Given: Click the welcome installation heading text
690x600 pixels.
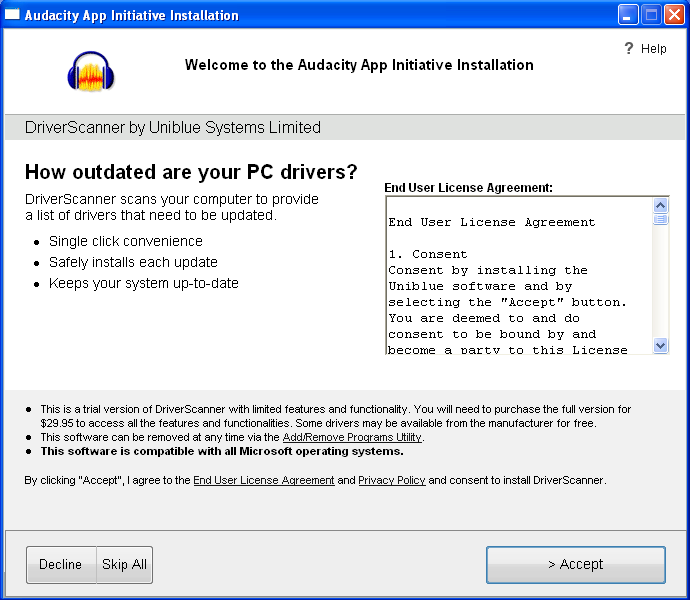Looking at the screenshot, I should click(359, 65).
